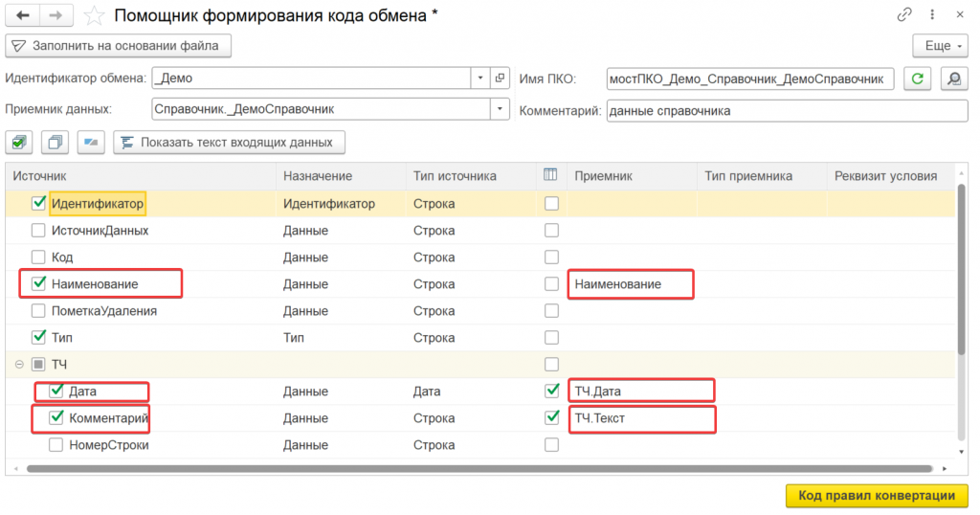Open the three-dot window options menu
The width and height of the screenshot is (980, 515).
pyautogui.click(x=931, y=15)
